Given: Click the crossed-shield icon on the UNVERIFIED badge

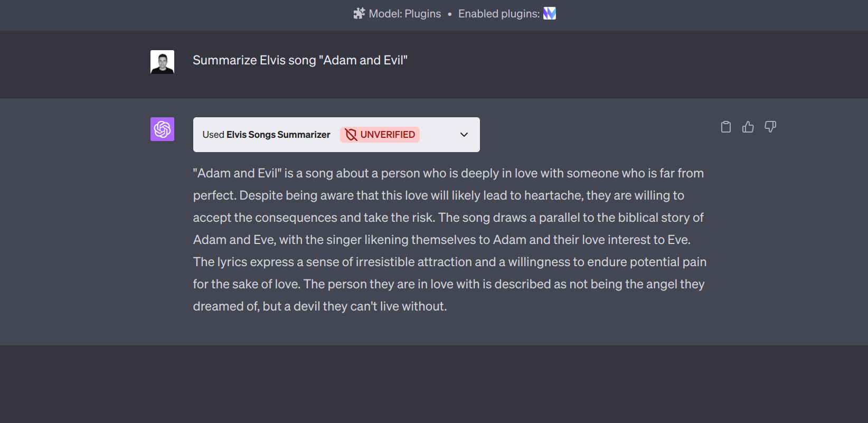Looking at the screenshot, I should tap(351, 135).
